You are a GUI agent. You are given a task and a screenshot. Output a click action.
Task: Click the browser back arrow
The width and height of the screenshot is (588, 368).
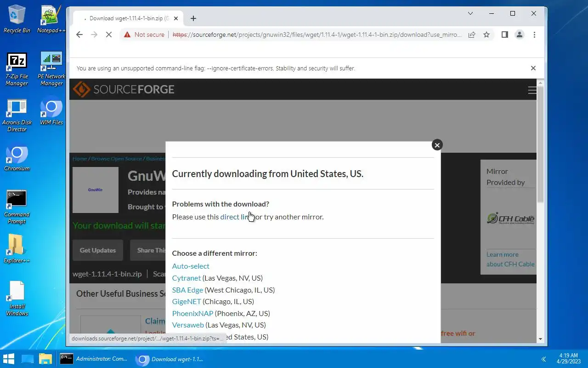point(79,34)
